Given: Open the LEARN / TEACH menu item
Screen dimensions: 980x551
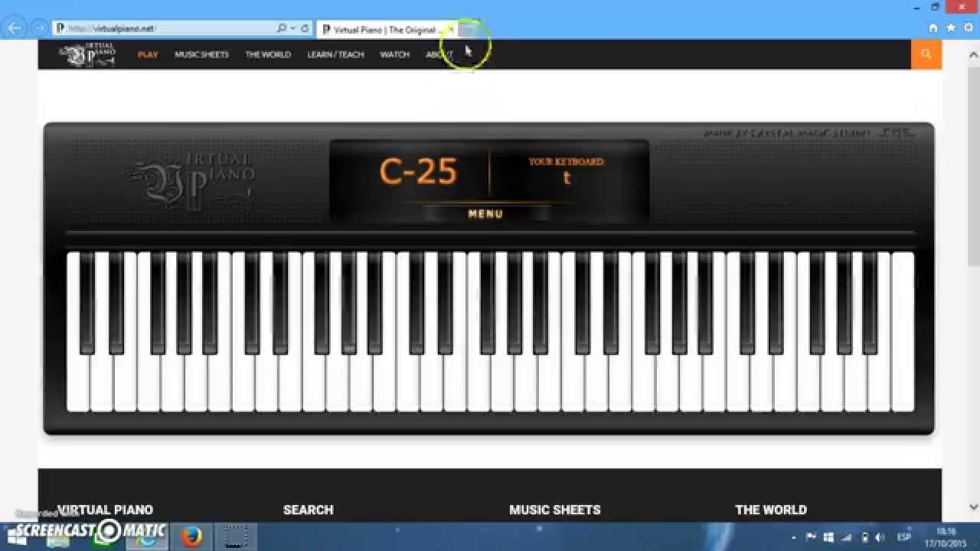Looking at the screenshot, I should point(335,54).
